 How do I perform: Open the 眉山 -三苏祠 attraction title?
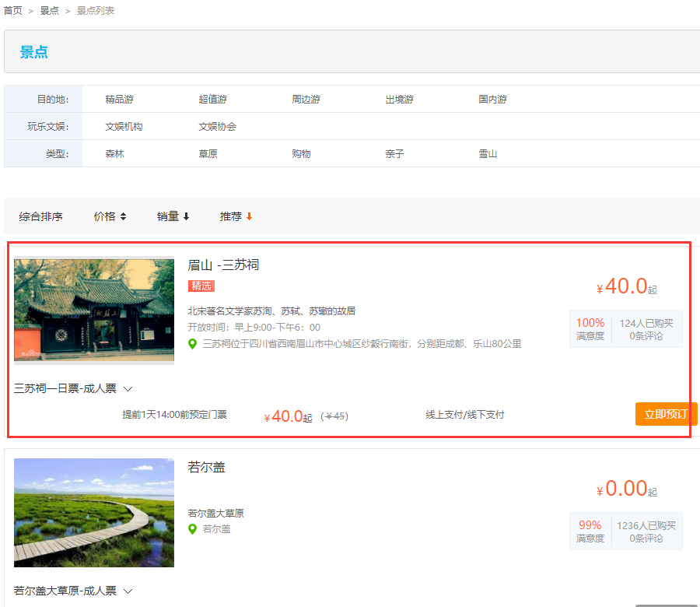click(x=223, y=265)
